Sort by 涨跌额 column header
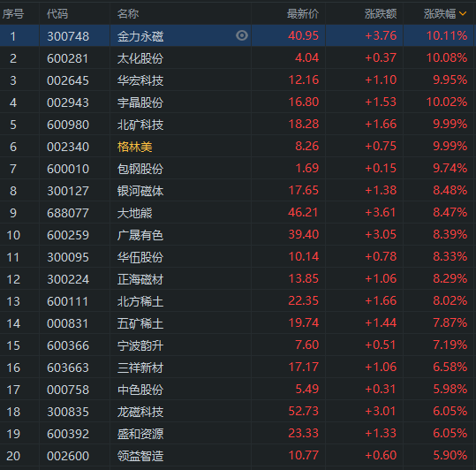The image size is (476, 470). tap(381, 13)
